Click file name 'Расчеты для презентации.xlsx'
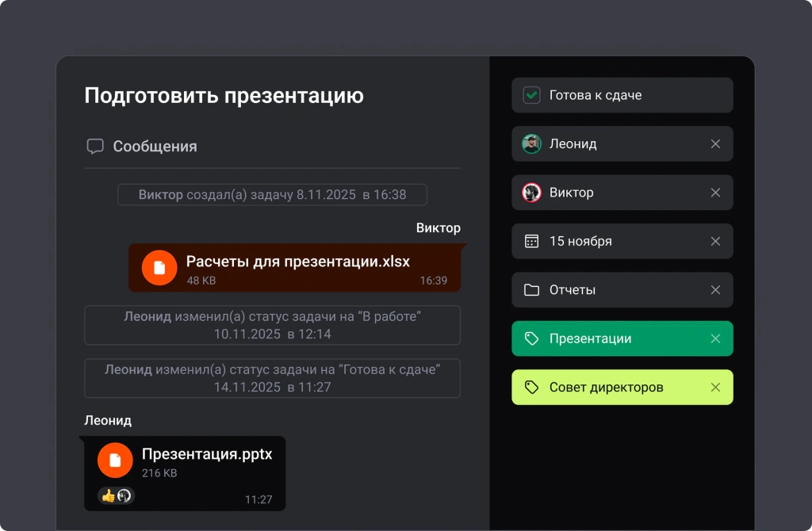This screenshot has width=812, height=531. [x=298, y=262]
